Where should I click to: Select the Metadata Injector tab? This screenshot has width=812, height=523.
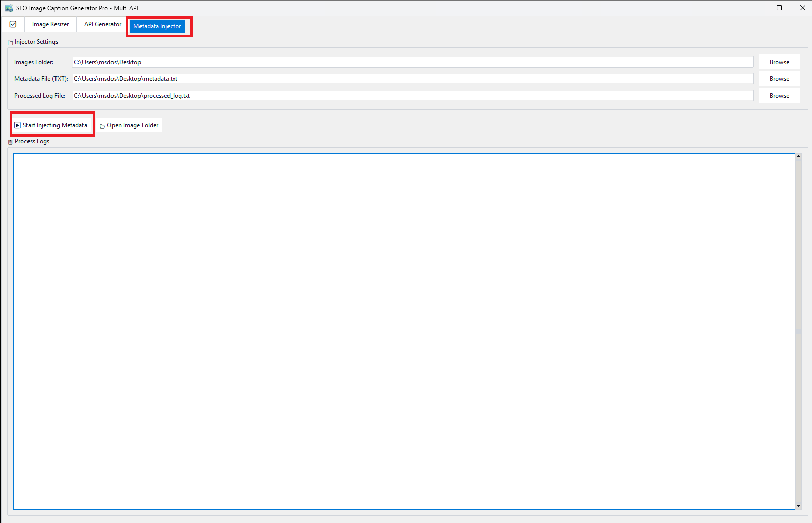tap(157, 26)
